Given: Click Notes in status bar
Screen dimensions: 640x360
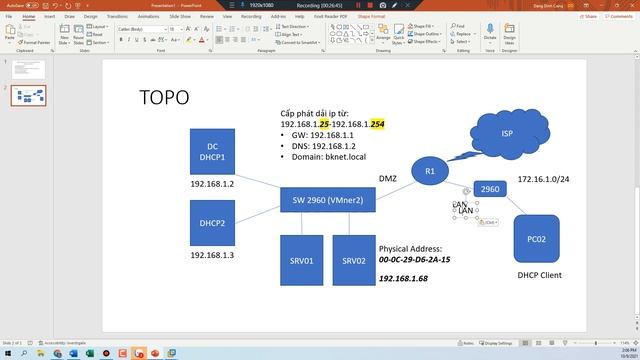Looking at the screenshot, I should click(x=466, y=343).
